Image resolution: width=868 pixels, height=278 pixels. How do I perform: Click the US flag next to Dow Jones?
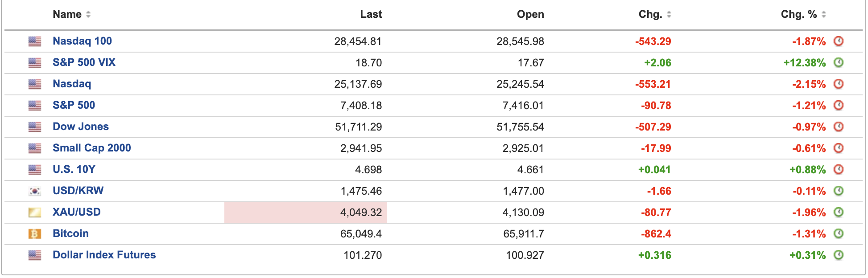(x=35, y=127)
